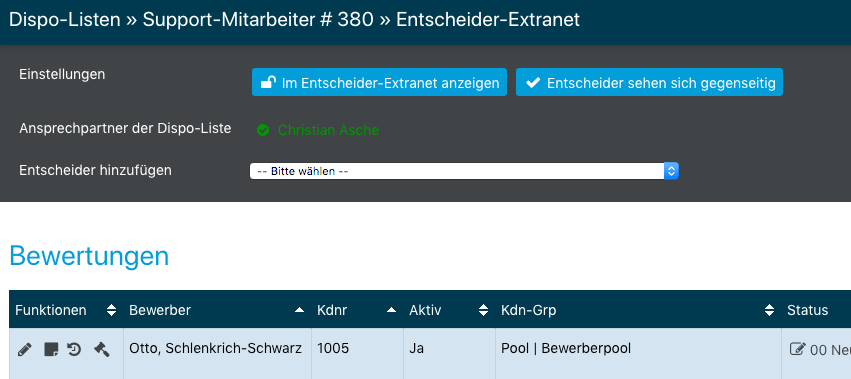Click Christian Asche contact link

coord(328,130)
